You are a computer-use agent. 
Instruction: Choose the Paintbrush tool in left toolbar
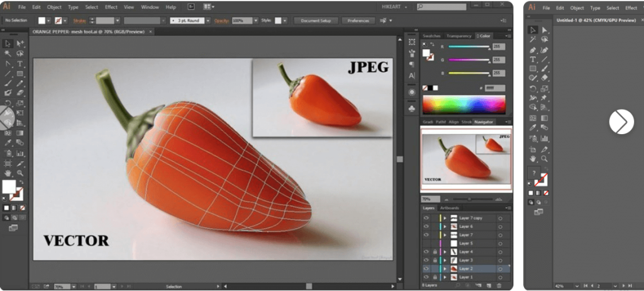pos(8,84)
